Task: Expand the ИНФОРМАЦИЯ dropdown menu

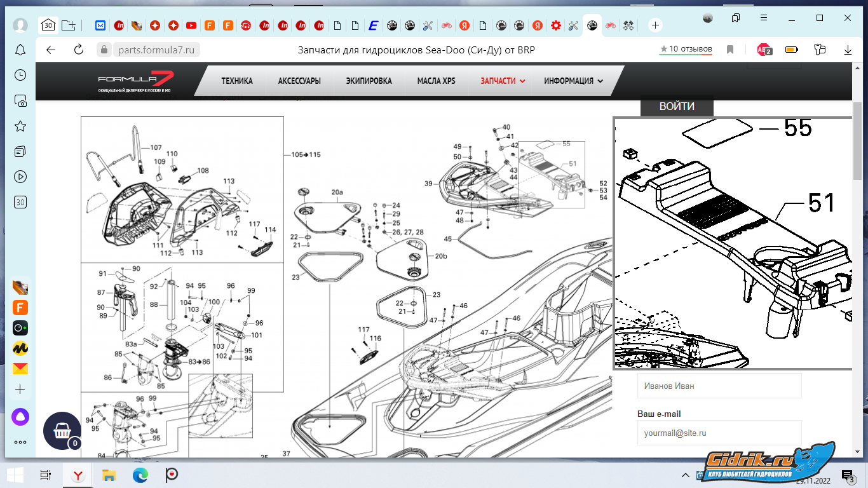Action: pyautogui.click(x=573, y=81)
